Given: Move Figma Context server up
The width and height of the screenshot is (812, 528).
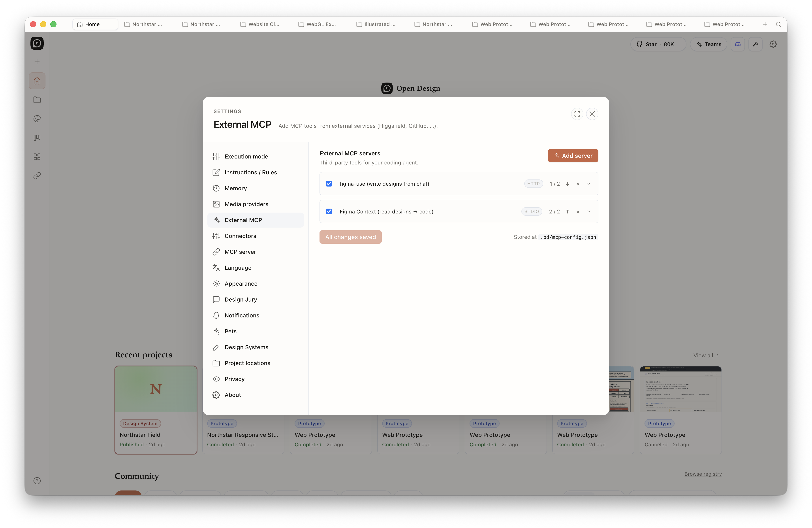Looking at the screenshot, I should (567, 212).
